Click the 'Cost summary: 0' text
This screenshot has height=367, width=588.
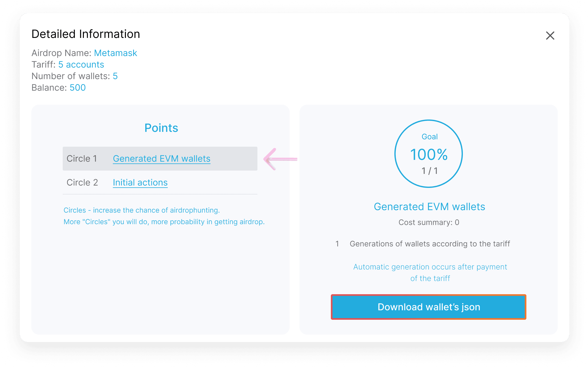(429, 222)
